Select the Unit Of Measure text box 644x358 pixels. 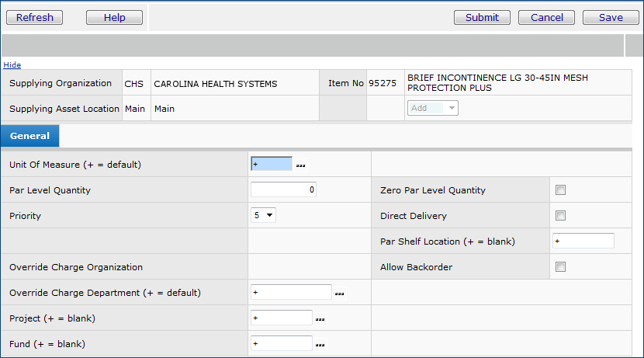272,164
